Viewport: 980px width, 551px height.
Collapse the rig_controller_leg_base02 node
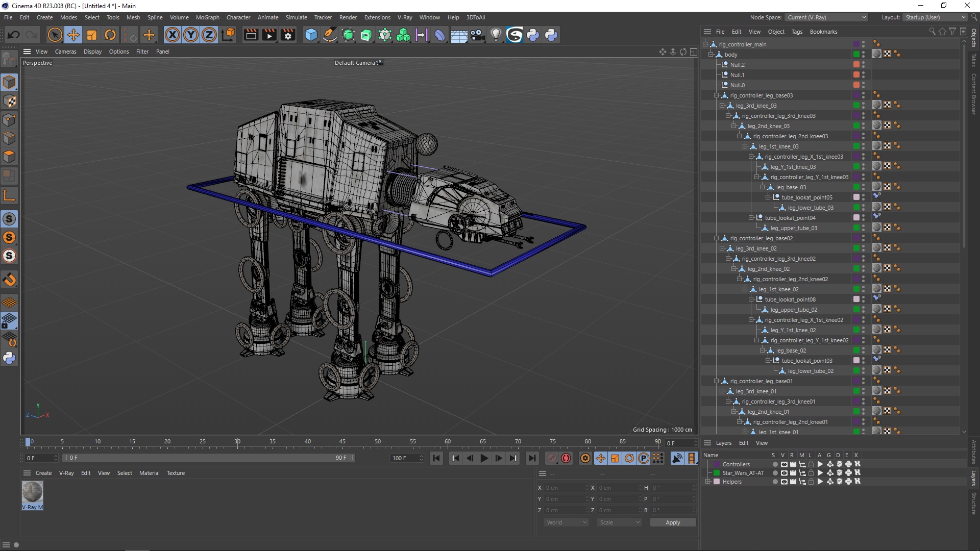717,238
